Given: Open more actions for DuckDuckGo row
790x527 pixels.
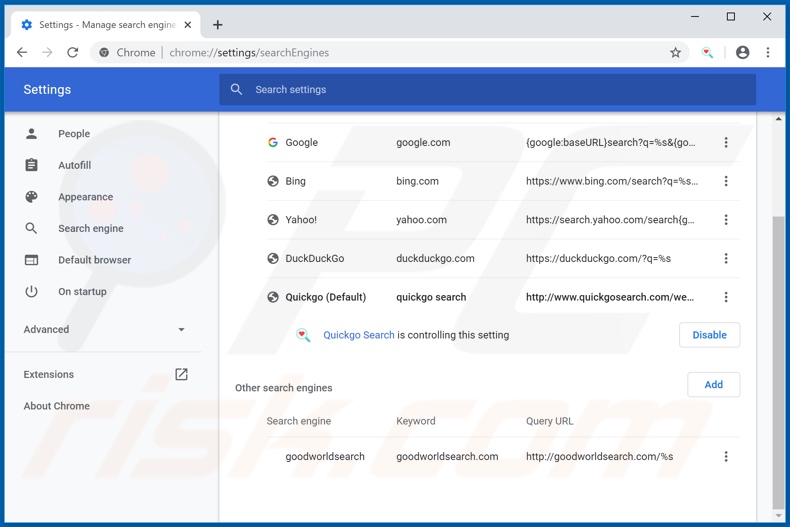Looking at the screenshot, I should (726, 258).
